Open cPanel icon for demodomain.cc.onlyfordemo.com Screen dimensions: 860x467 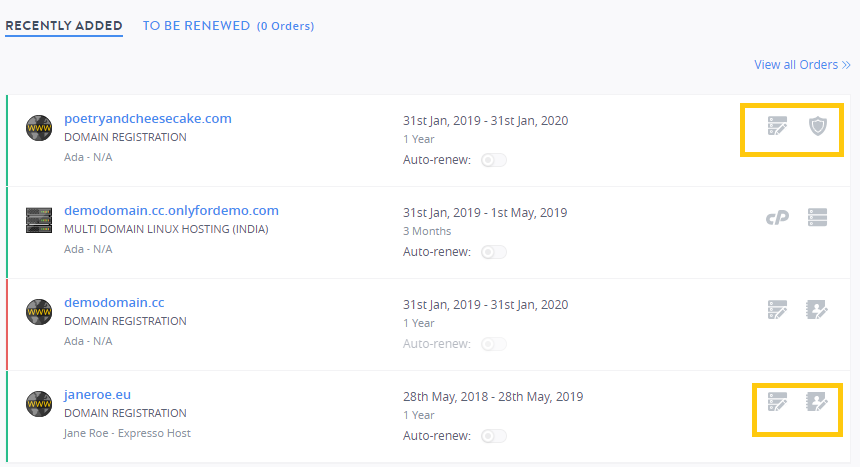tap(777, 218)
